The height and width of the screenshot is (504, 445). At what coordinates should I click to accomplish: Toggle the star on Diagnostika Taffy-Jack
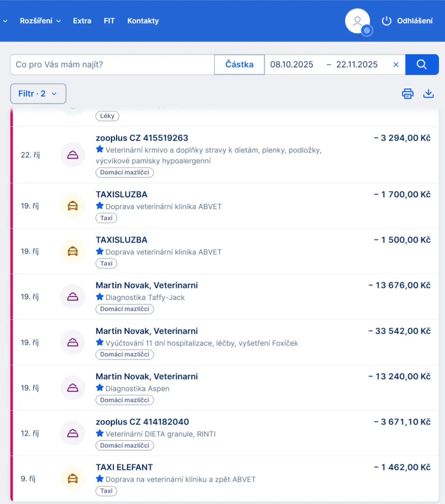100,297
